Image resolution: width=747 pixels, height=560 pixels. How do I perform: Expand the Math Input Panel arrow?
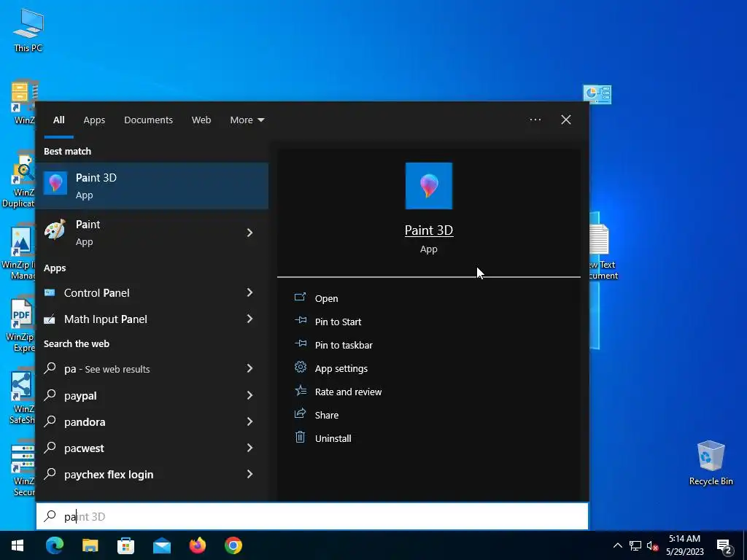(x=249, y=319)
